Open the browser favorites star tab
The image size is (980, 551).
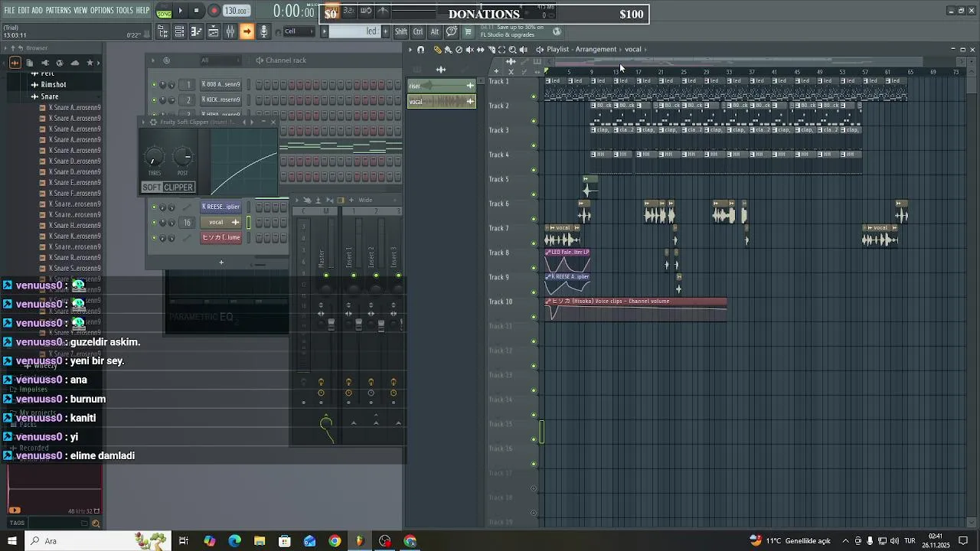tap(90, 63)
